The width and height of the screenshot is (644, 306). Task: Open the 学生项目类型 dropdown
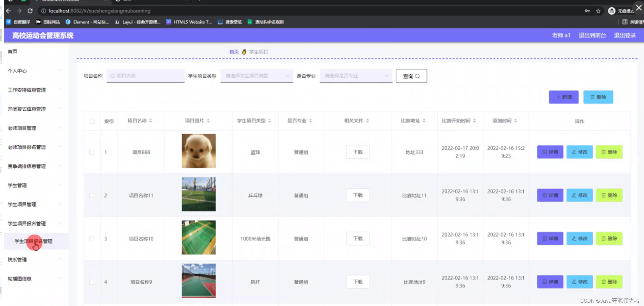pos(256,76)
